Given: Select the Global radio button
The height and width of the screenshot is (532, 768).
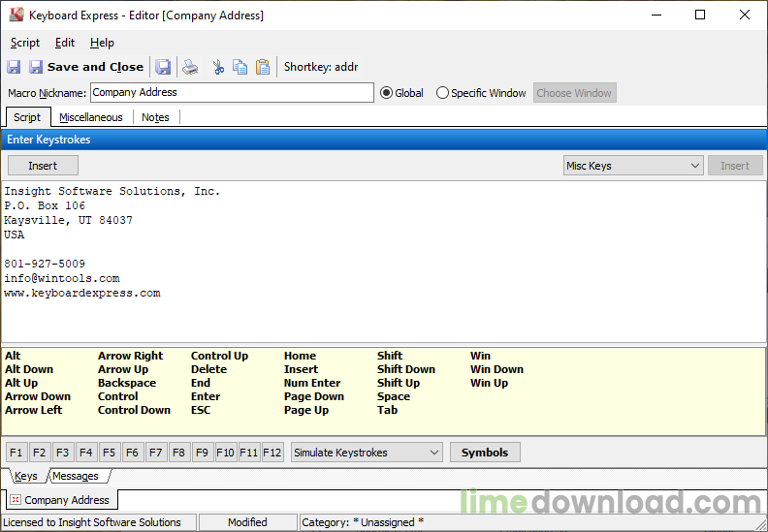Looking at the screenshot, I should (x=387, y=92).
